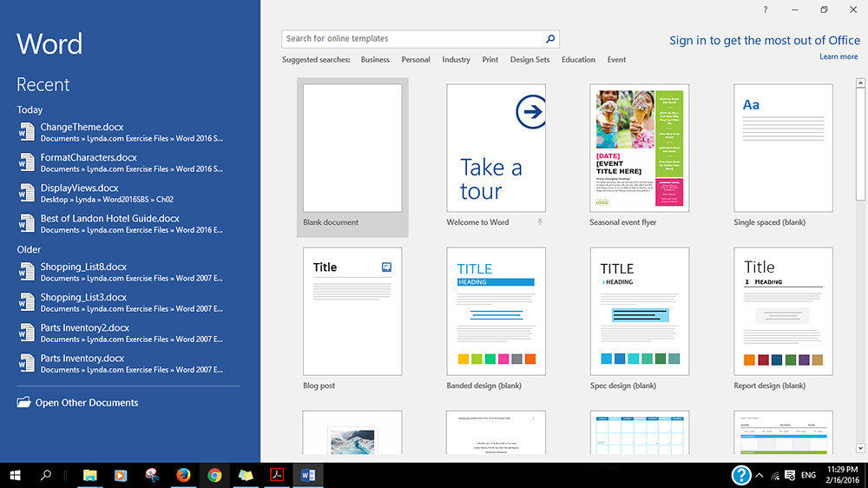The width and height of the screenshot is (868, 488).
Task: Click the blue help circle in system tray
Action: tap(740, 475)
